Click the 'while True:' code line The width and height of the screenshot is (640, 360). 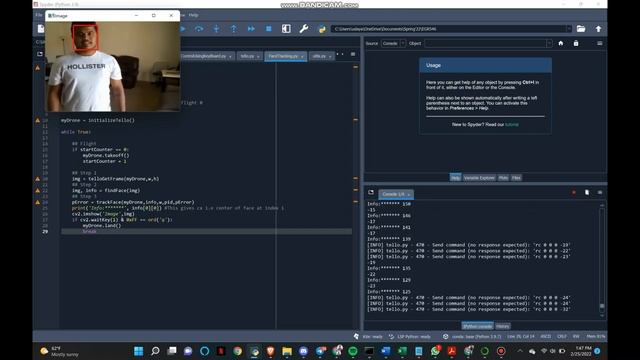(76, 132)
